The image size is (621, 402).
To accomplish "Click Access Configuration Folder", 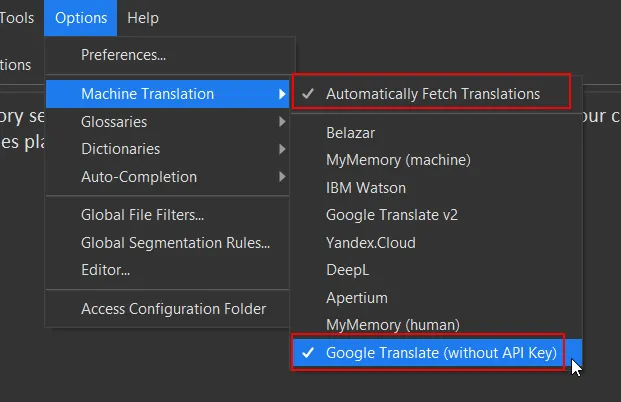I will [173, 309].
